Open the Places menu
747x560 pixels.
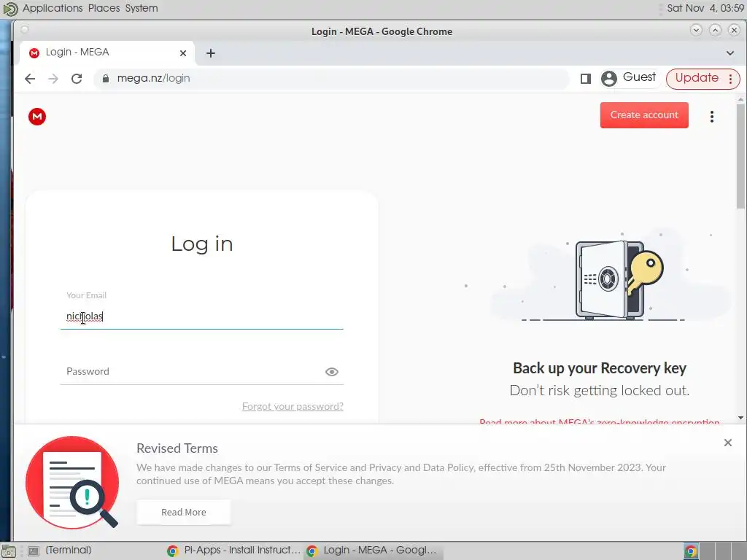104,8
